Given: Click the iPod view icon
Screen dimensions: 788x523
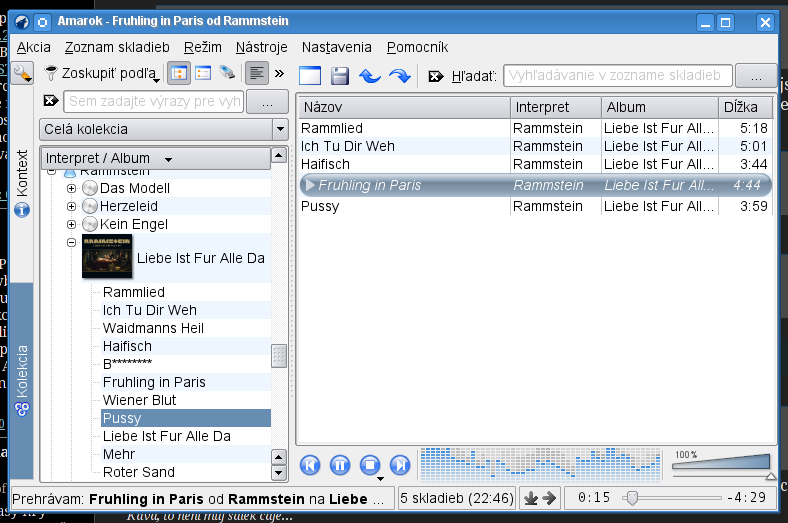Looking at the screenshot, I should (227, 72).
